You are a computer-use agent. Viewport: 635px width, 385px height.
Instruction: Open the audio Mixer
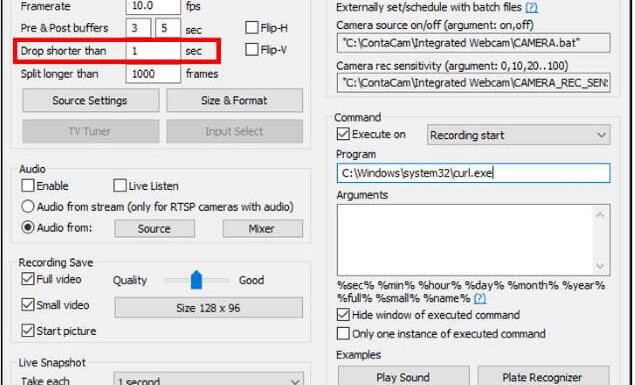[x=262, y=229]
